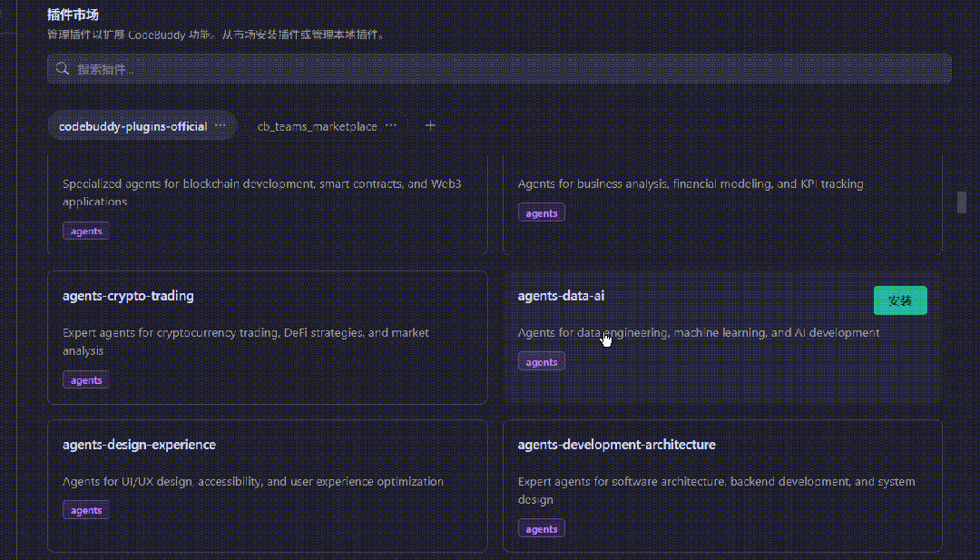Click the agents tag on agents-data-ai card
This screenshot has width=980, height=560.
(541, 362)
